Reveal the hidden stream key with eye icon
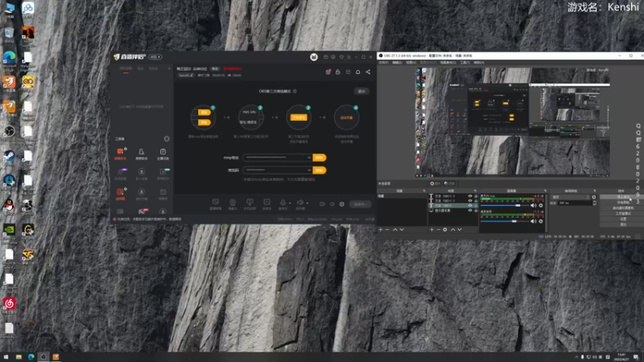This screenshot has width=644, height=362. (x=309, y=170)
